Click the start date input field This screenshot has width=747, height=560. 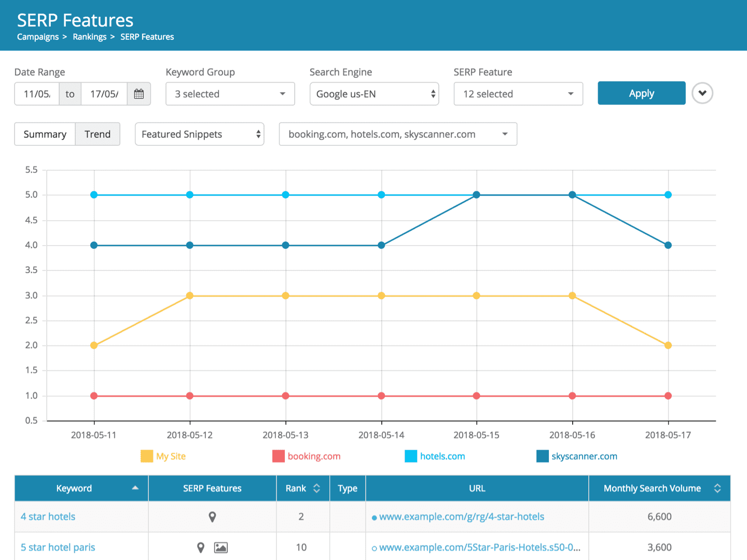tap(37, 94)
